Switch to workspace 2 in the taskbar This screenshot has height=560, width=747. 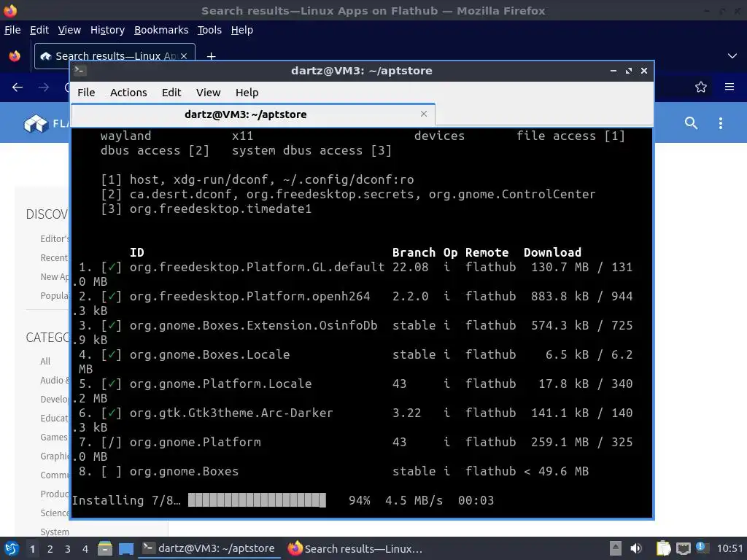point(50,549)
